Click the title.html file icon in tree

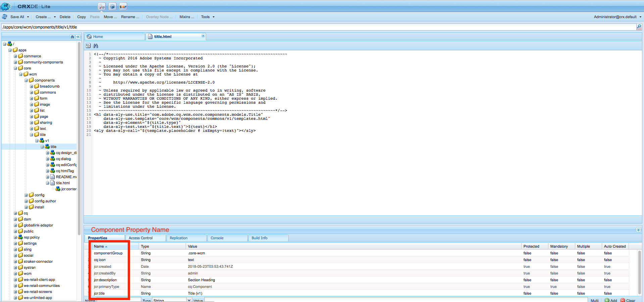(53, 183)
